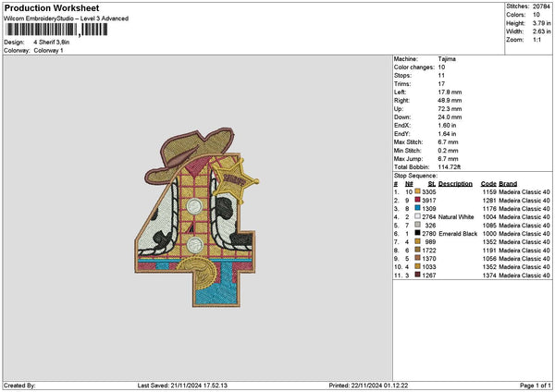The image size is (555, 392).
Task: Click the Stitches count value 20784
Action: click(x=542, y=6)
